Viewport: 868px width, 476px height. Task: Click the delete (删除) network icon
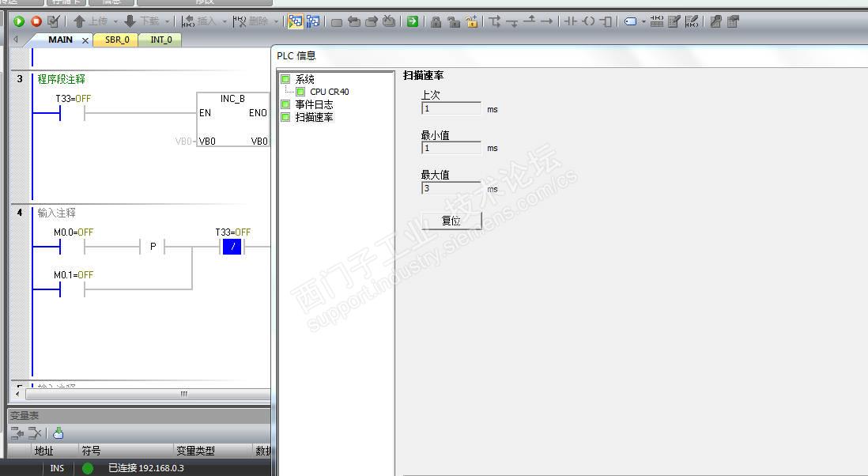click(240, 21)
